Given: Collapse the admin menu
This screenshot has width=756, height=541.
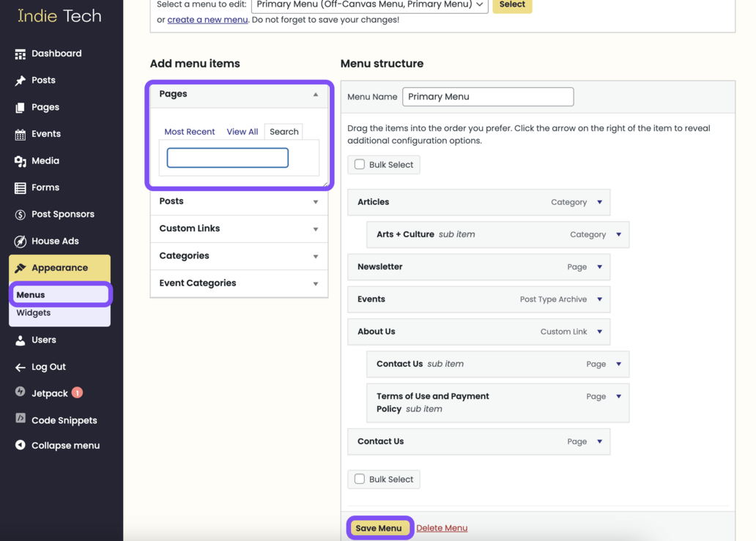Looking at the screenshot, I should pyautogui.click(x=19, y=445).
